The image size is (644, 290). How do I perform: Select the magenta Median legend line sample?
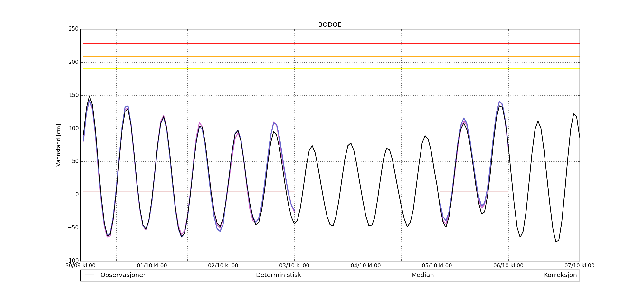(x=400, y=275)
